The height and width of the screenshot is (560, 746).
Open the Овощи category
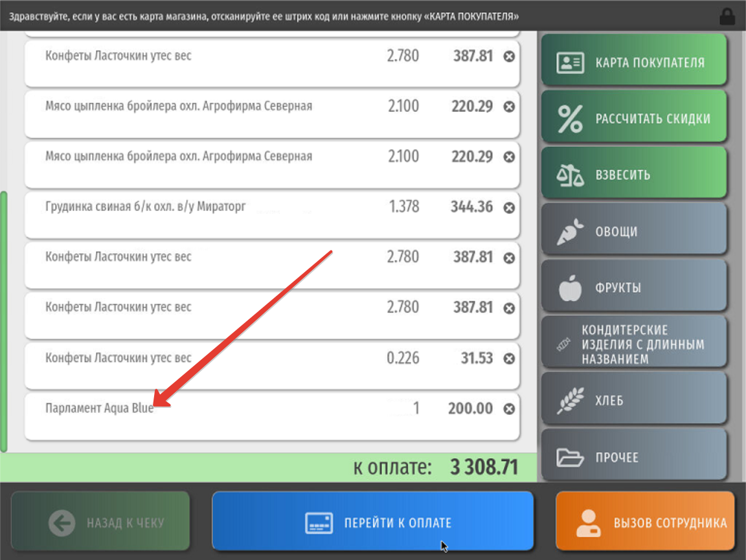(x=634, y=230)
